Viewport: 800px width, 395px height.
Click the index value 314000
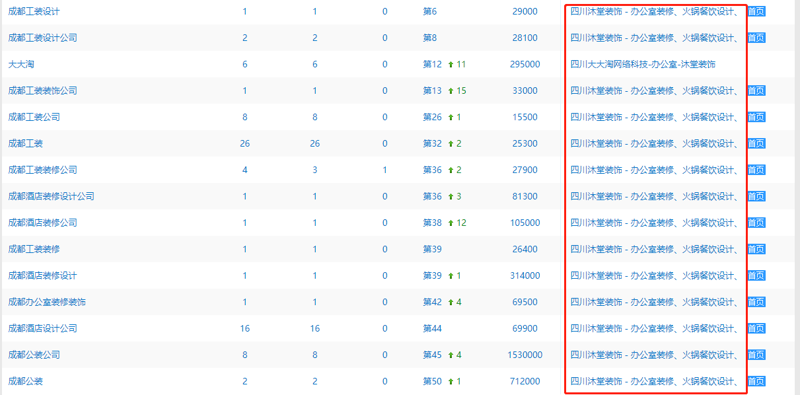click(x=525, y=276)
